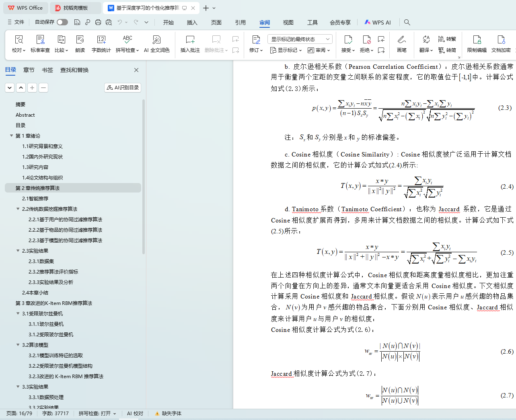Click the 缺失字体 warning in status bar
The width and height of the screenshot is (516, 420).
(x=168, y=414)
